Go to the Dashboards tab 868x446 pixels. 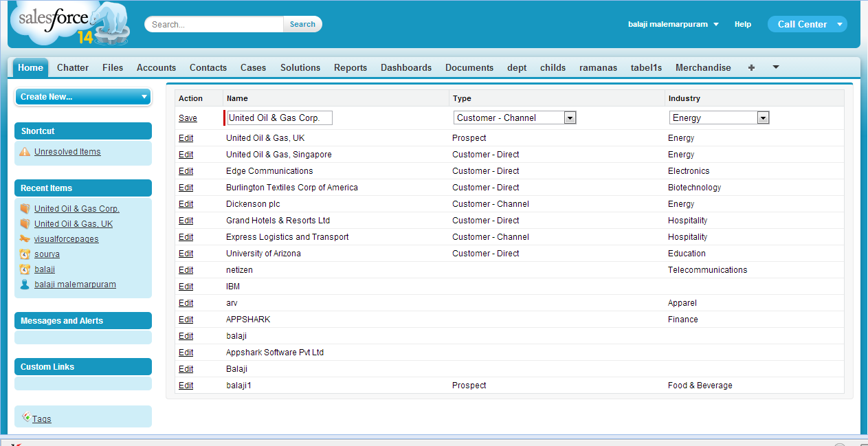pos(406,67)
